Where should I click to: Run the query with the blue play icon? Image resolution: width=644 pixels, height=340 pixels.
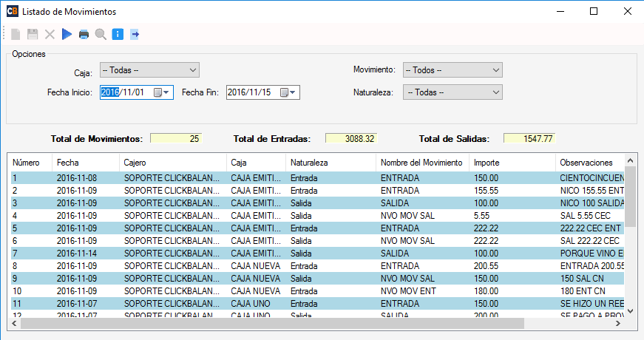click(x=67, y=34)
